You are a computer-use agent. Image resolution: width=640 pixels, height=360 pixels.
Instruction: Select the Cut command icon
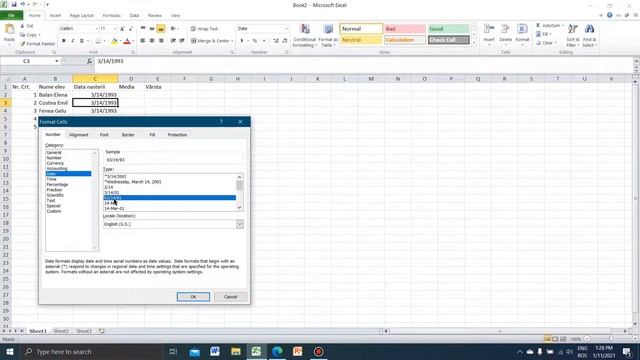23,26
